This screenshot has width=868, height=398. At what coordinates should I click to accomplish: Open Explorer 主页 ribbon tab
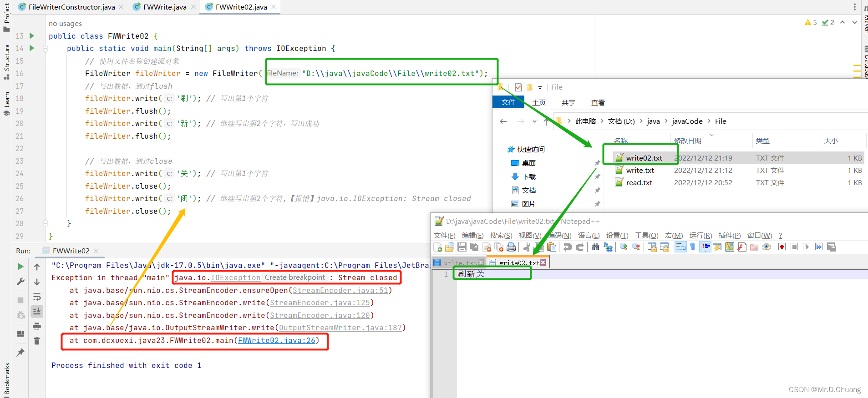539,102
